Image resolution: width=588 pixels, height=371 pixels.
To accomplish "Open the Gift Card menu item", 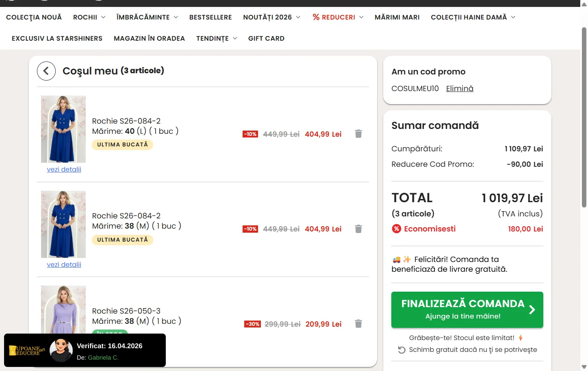I will 266,38.
